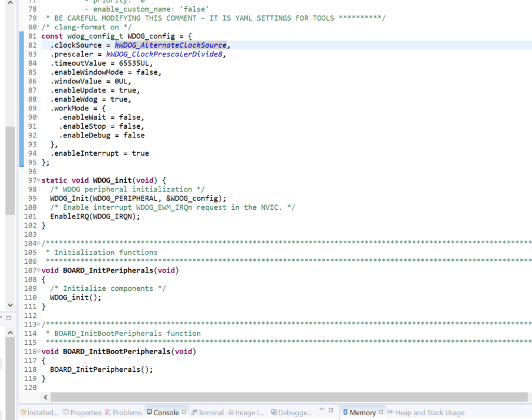
Task: Click the upper left scrollbar up arrow
Action: point(10,3)
